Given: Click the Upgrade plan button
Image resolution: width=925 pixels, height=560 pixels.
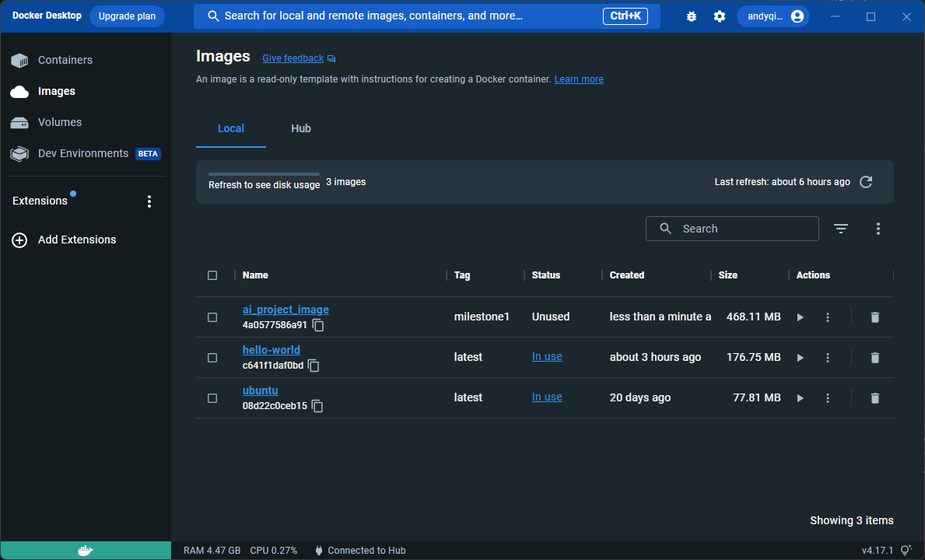Looking at the screenshot, I should (x=127, y=16).
